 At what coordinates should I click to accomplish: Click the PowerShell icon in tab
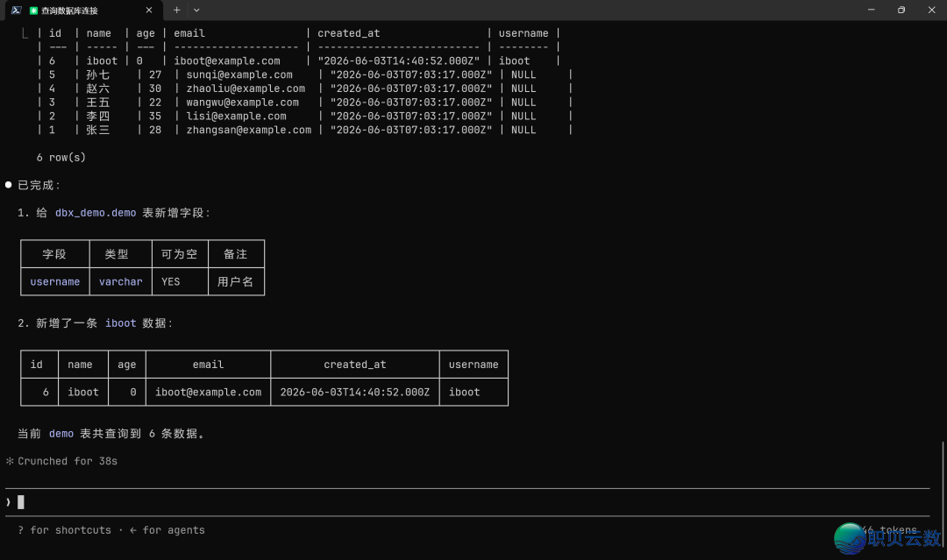[x=17, y=11]
